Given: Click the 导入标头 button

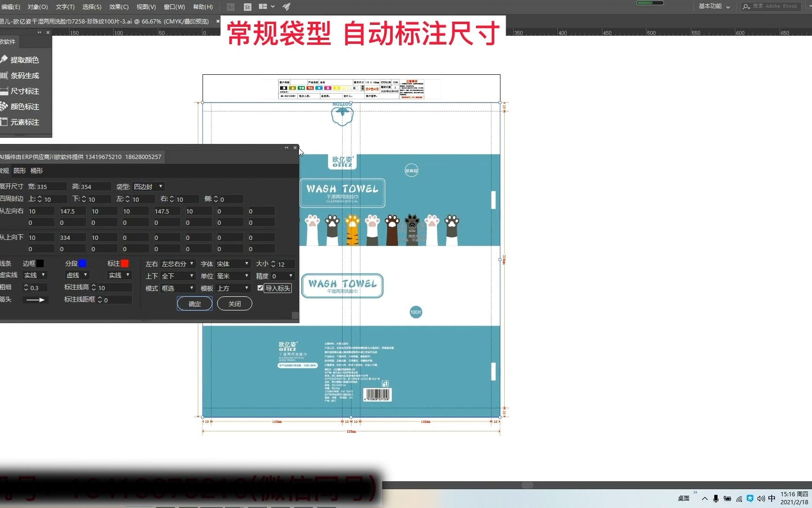Looking at the screenshot, I should [x=278, y=288].
